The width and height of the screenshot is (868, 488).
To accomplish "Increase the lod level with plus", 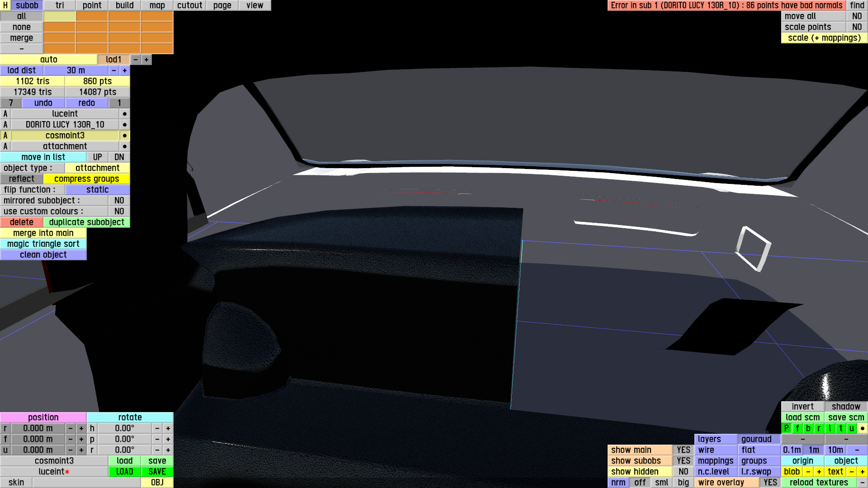I will (x=146, y=60).
